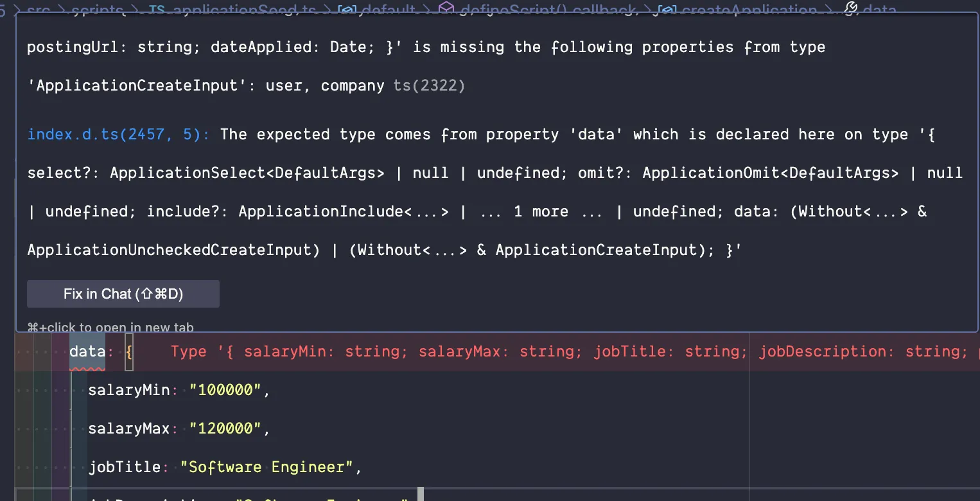Expand the createApplication breadcrumb
The image size is (980, 501).
coord(749,10)
